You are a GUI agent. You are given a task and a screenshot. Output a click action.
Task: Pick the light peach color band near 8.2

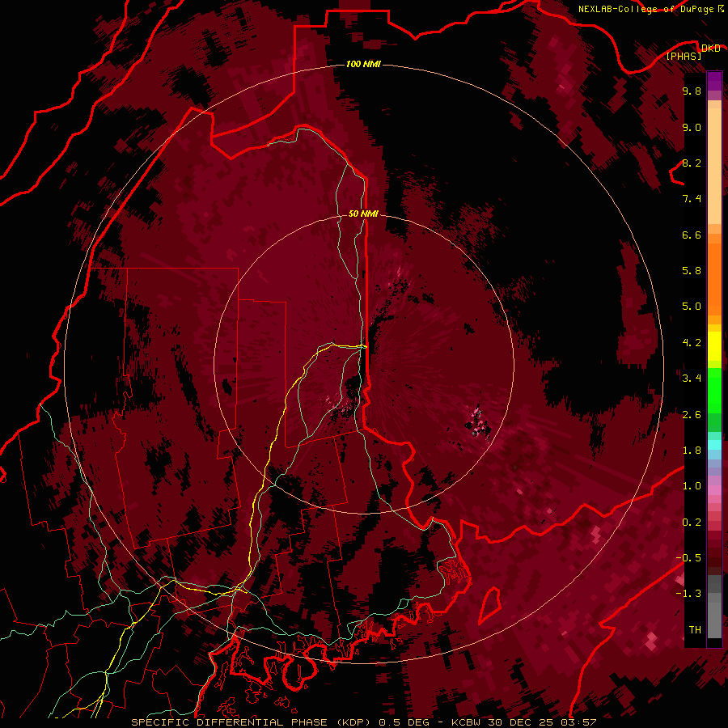714,167
